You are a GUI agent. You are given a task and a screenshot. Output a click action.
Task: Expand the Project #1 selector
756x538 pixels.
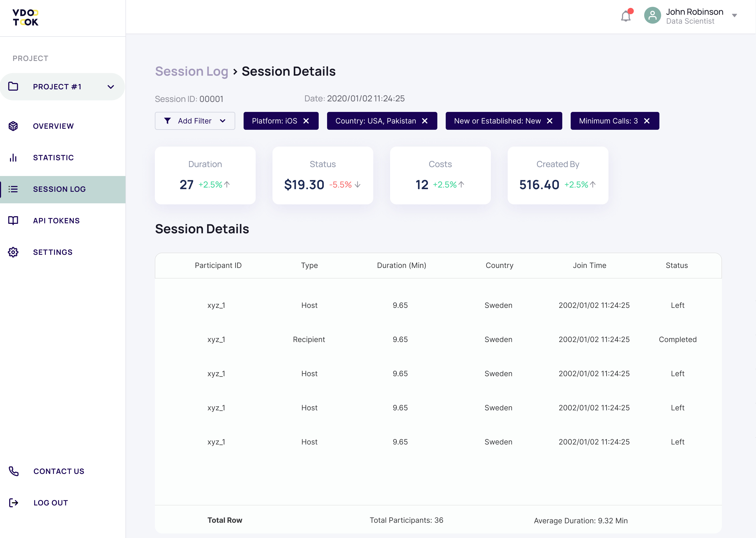coord(111,87)
